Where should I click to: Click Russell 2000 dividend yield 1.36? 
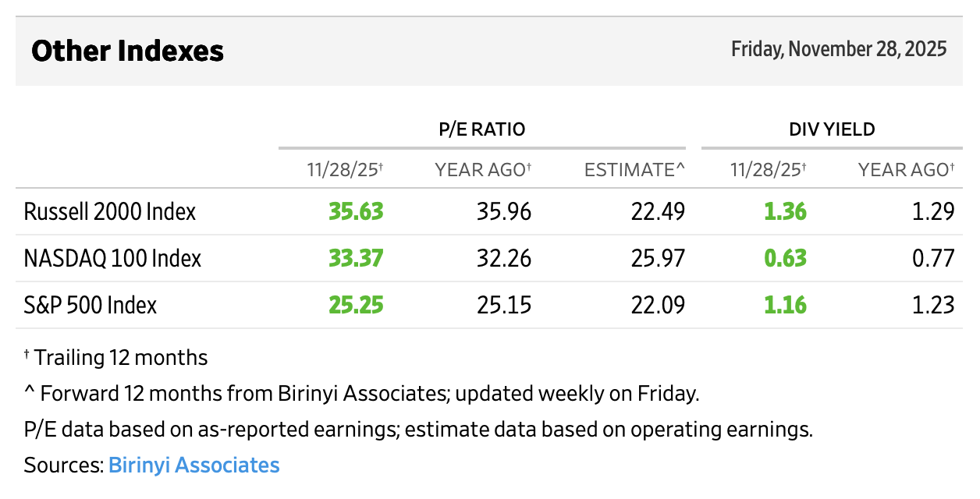pos(784,211)
